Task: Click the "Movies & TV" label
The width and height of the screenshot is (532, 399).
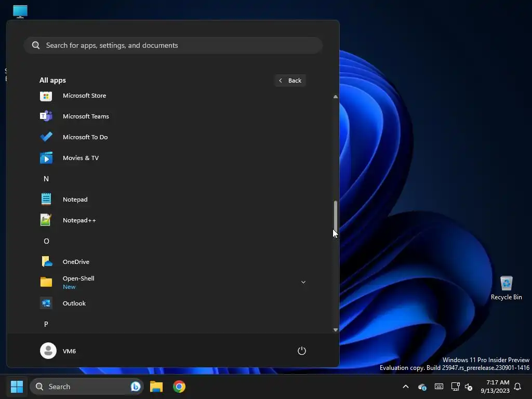Action: [81, 158]
